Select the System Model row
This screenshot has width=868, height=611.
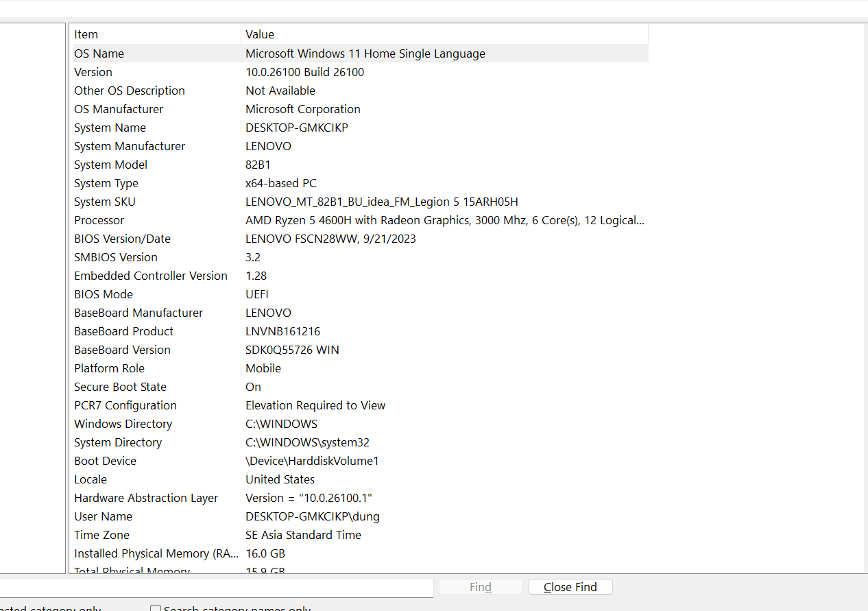[x=360, y=165]
